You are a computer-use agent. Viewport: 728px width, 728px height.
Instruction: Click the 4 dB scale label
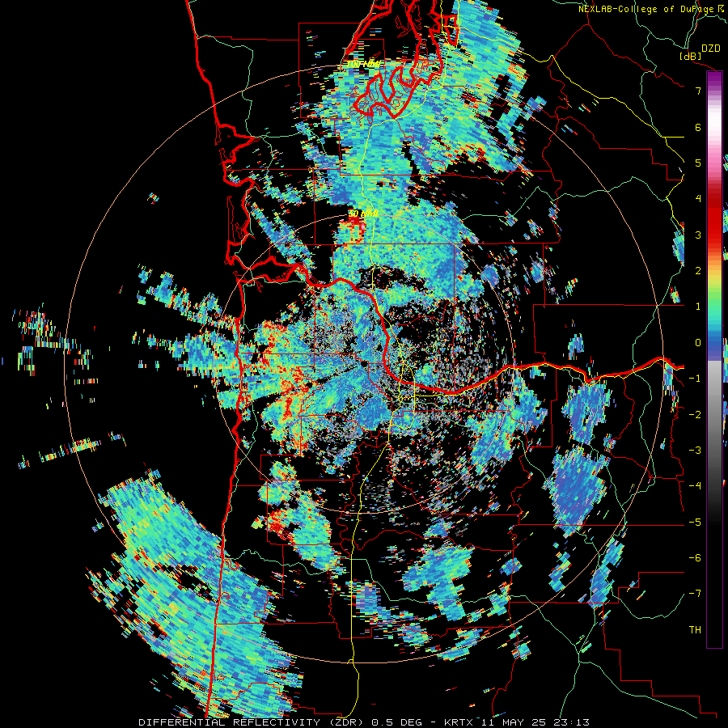(698, 199)
